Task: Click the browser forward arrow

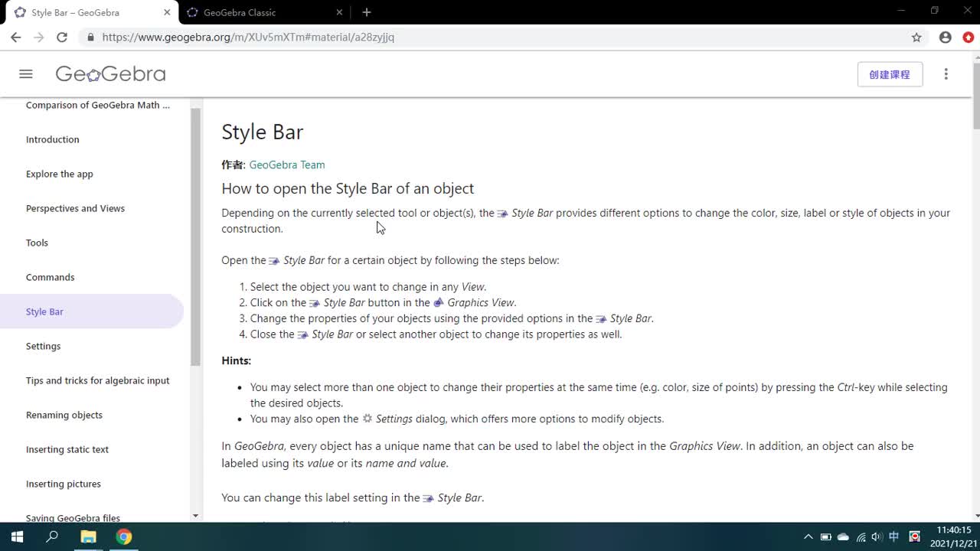Action: point(39,37)
